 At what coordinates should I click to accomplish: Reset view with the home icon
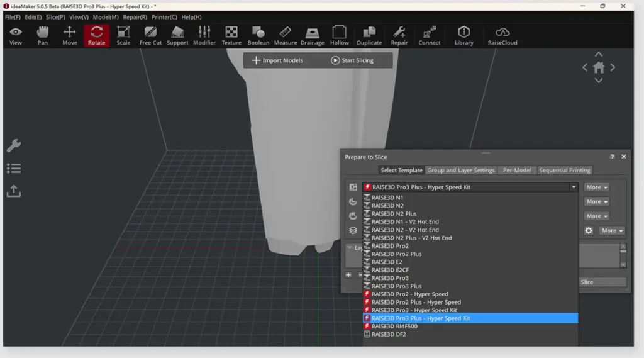[599, 67]
